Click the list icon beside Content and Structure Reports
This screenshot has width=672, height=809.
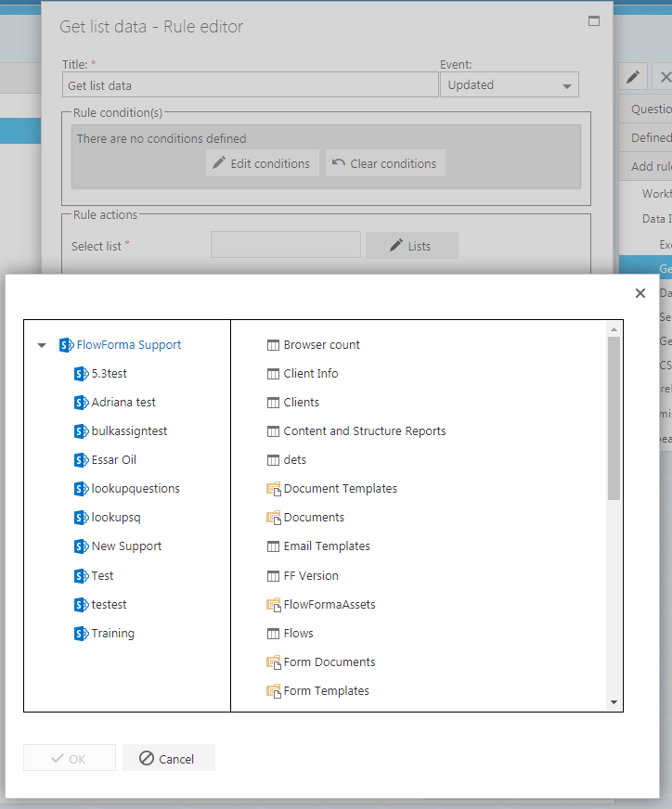point(273,431)
